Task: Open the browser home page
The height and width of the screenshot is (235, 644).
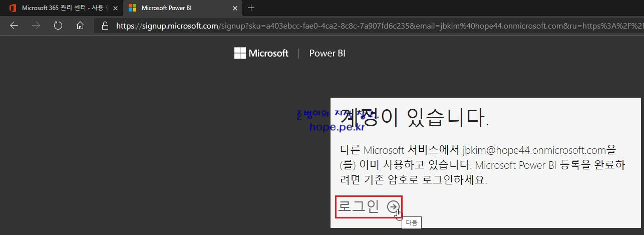Action: (80, 26)
